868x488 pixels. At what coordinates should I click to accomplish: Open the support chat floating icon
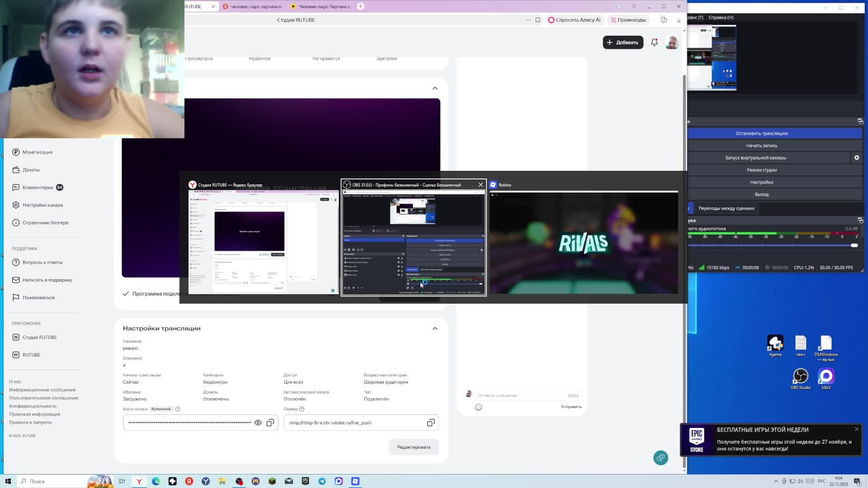point(660,458)
